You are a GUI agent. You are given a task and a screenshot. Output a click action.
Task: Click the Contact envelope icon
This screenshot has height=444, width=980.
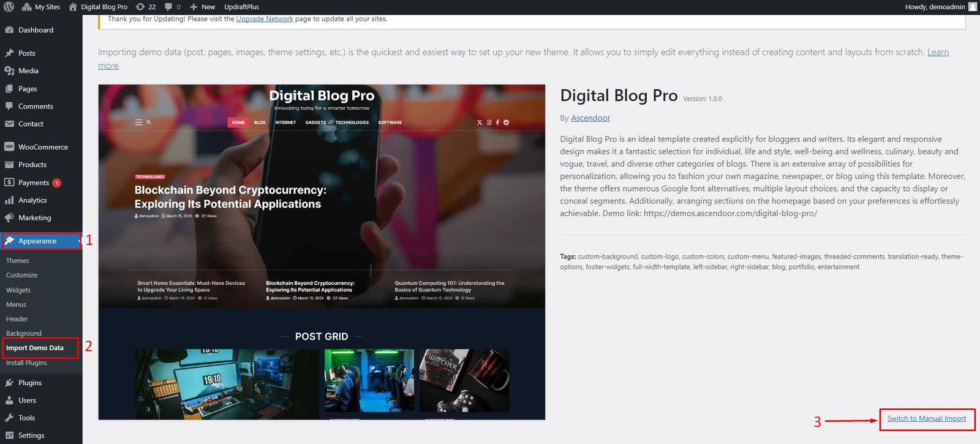click(x=9, y=124)
